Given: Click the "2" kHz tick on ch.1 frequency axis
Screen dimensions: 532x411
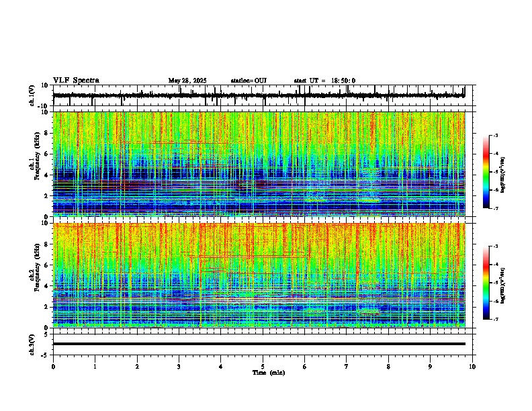Looking at the screenshot, I should (x=47, y=195).
